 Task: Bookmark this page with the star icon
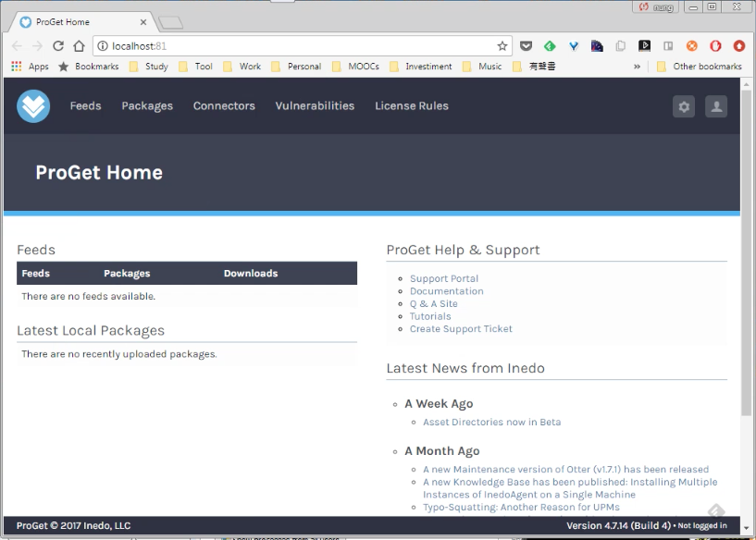coord(502,46)
